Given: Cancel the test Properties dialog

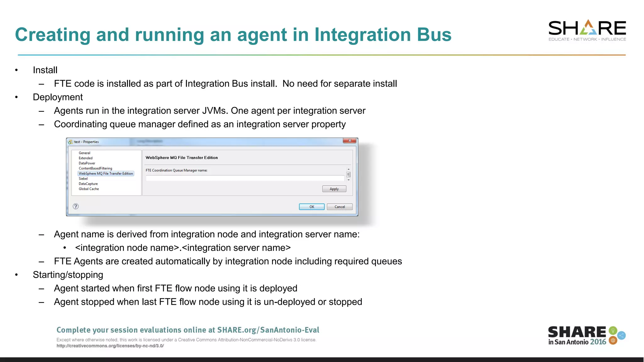Looking at the screenshot, I should click(340, 207).
